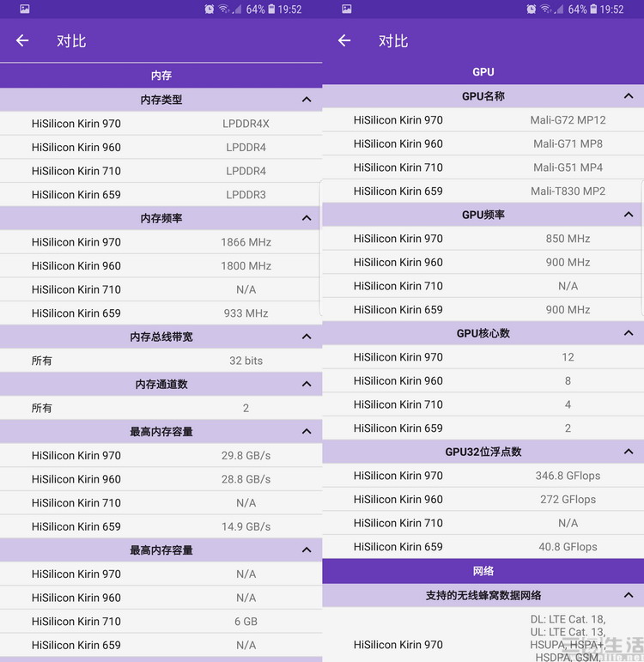
Task: Select Kirin 970 row showing LPDDR4X
Action: [x=161, y=124]
